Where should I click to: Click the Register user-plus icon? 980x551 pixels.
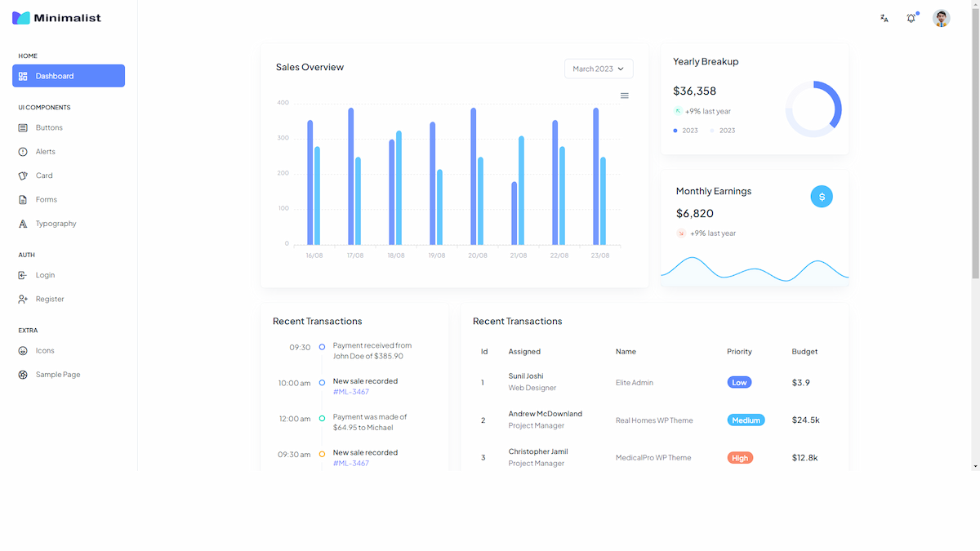[x=23, y=299]
